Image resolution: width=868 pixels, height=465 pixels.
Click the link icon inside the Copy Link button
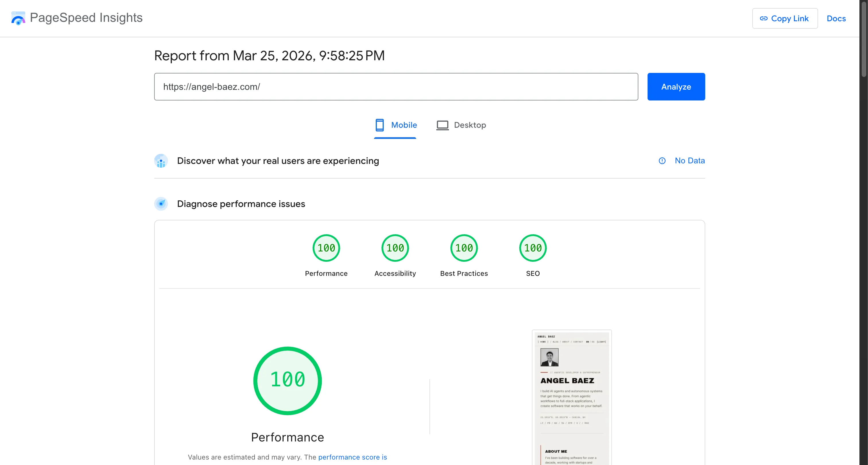(x=764, y=19)
